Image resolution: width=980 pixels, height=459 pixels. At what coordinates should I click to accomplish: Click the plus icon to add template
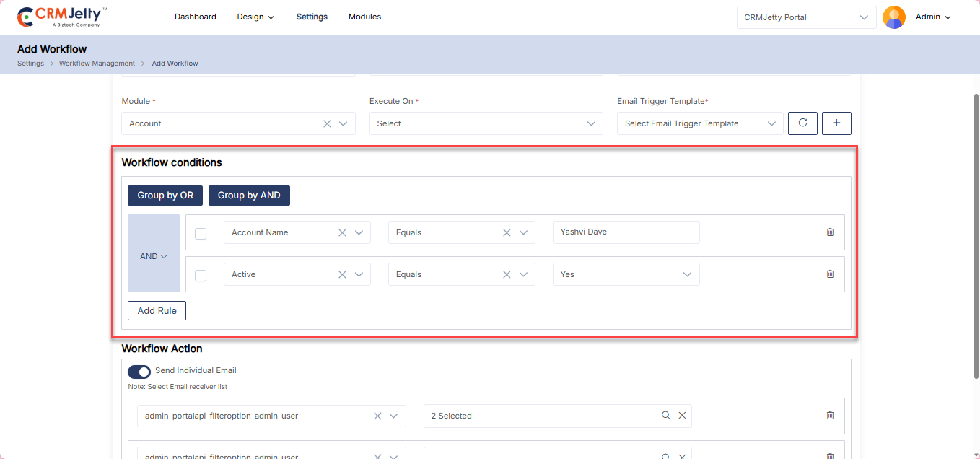(x=836, y=123)
